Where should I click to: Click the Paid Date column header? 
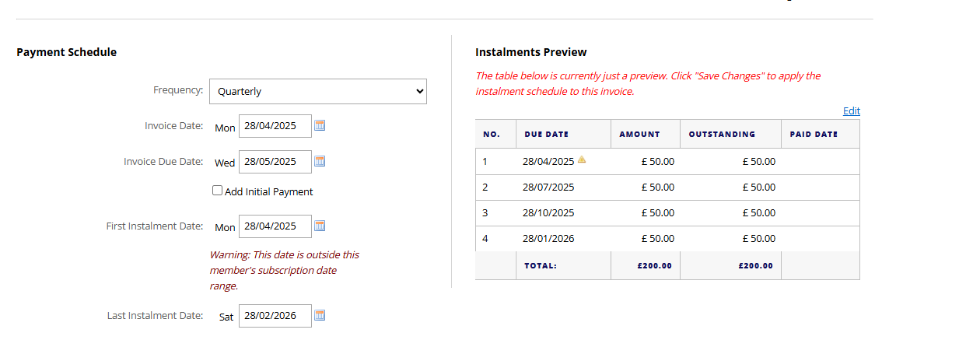coord(814,134)
